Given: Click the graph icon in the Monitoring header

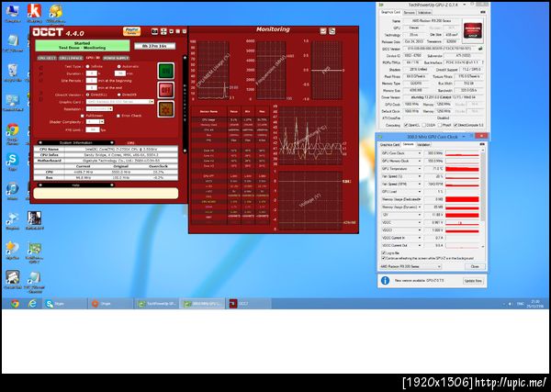Looking at the screenshot, I should [x=323, y=31].
